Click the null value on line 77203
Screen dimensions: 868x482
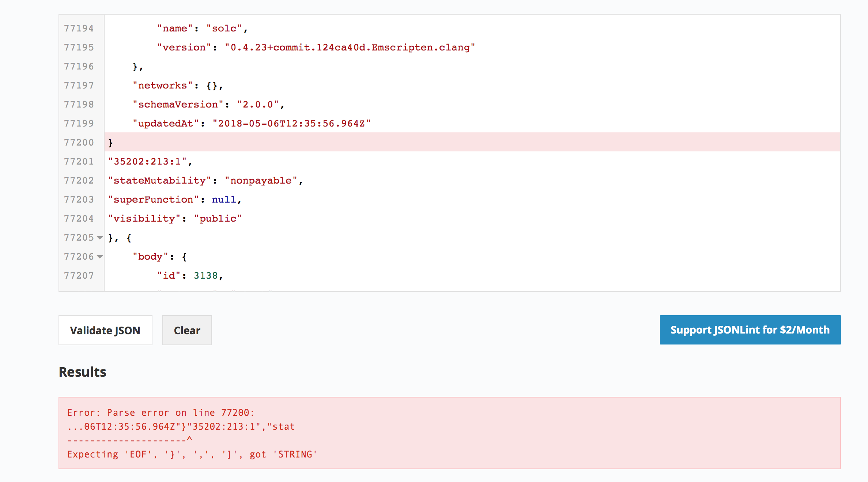point(224,199)
